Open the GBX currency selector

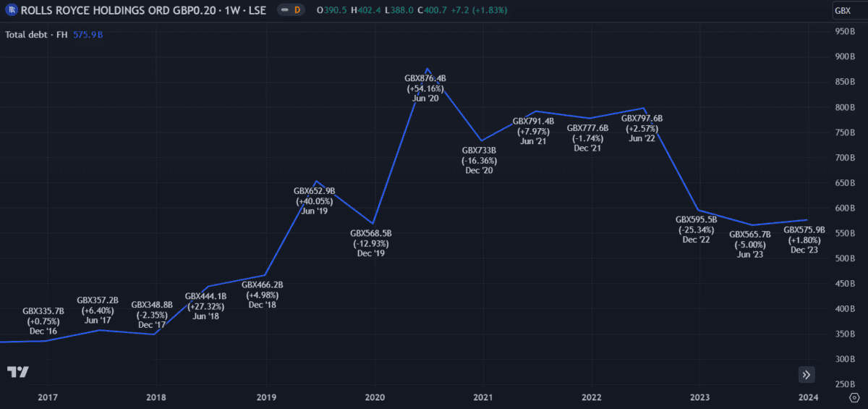[843, 10]
